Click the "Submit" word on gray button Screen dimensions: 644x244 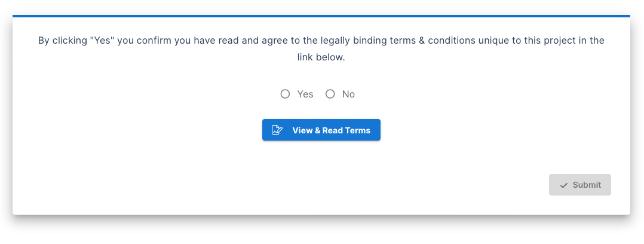(587, 185)
